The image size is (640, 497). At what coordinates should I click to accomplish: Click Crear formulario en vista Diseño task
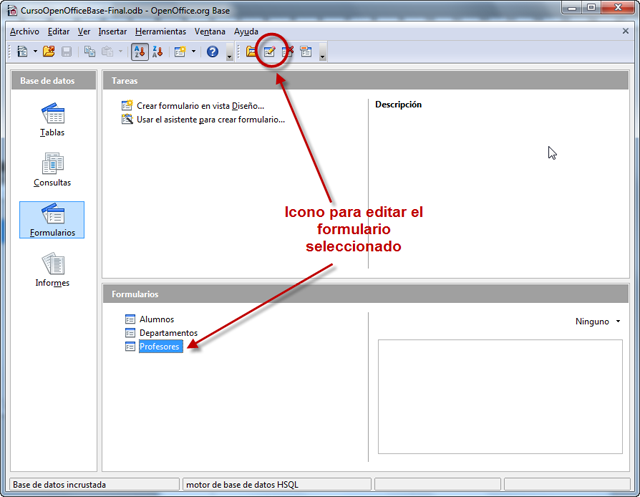tap(200, 106)
